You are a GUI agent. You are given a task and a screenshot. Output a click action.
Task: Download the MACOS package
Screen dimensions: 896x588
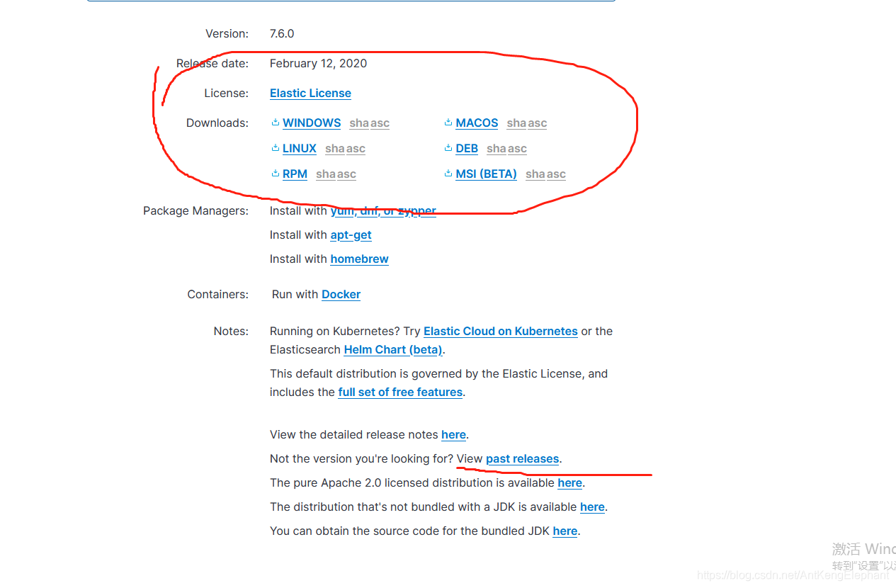click(477, 123)
